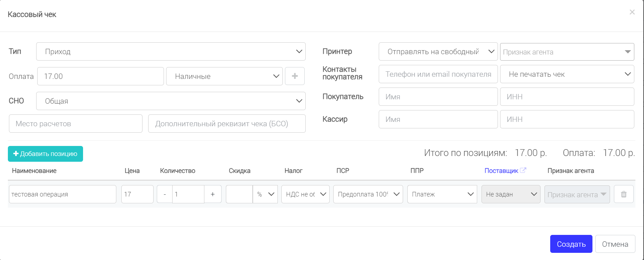Open the discount percent unit selector
The height and width of the screenshot is (260, 644).
click(x=265, y=194)
